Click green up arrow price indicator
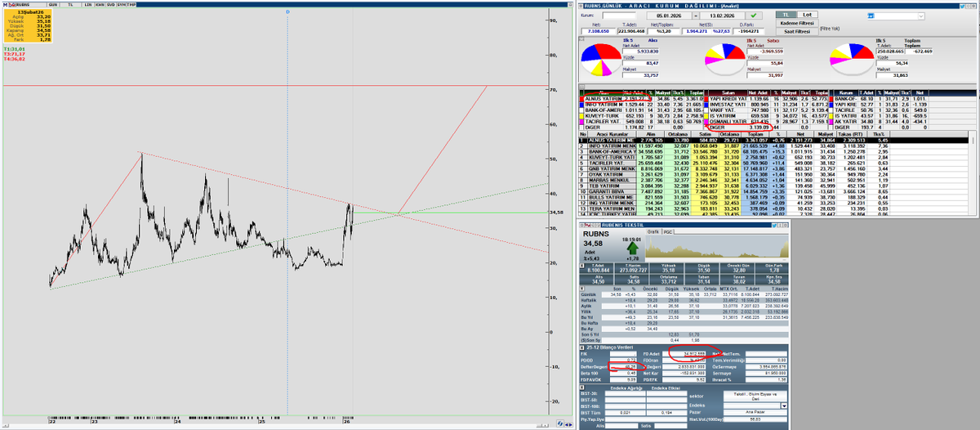980x430 pixels. click(x=633, y=248)
